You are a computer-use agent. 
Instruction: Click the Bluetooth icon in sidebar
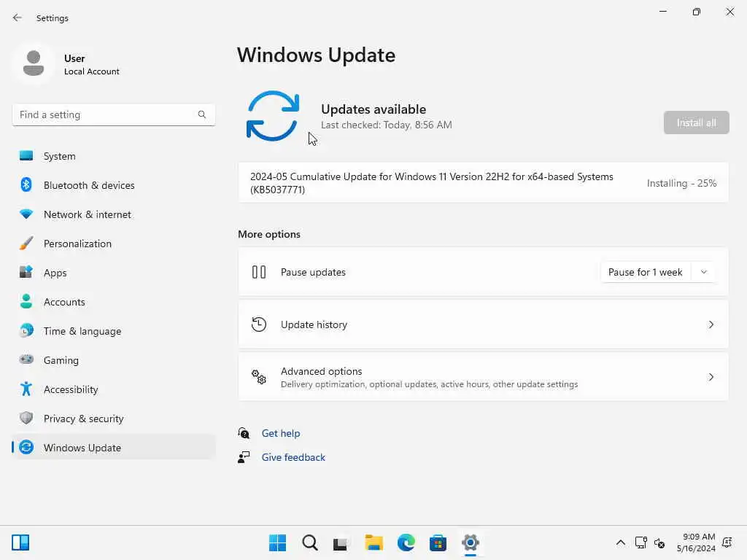tap(26, 184)
